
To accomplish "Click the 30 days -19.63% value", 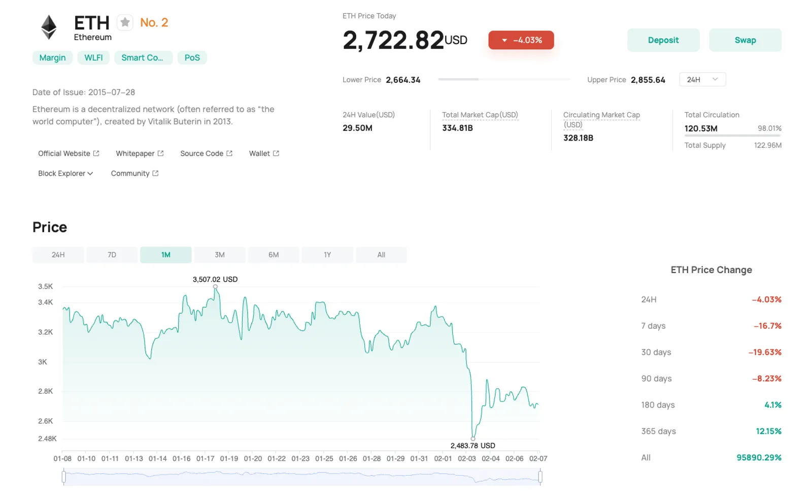I will [765, 352].
